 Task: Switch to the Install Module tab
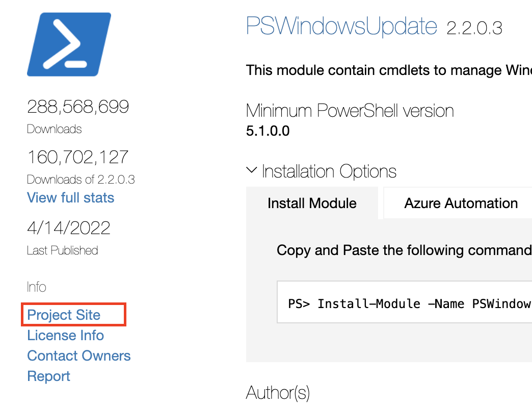coord(312,203)
